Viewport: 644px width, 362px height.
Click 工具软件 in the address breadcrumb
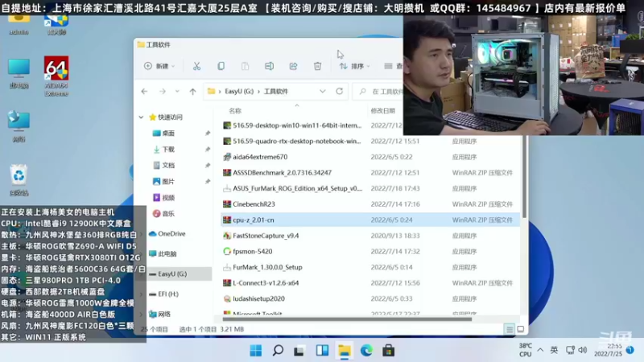(x=275, y=92)
